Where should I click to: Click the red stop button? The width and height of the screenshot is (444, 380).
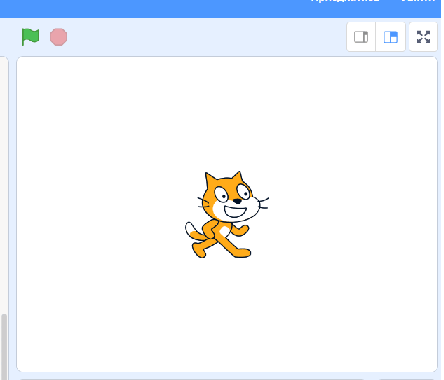58,37
